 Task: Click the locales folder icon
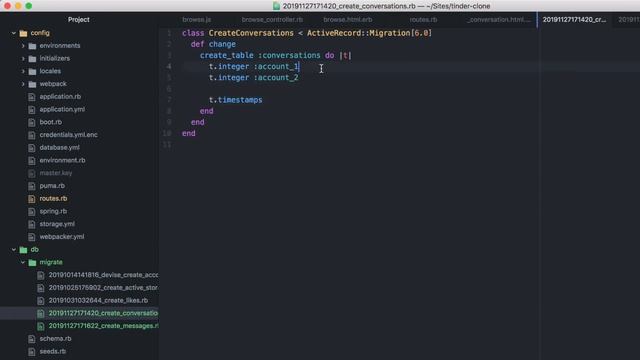pos(32,71)
